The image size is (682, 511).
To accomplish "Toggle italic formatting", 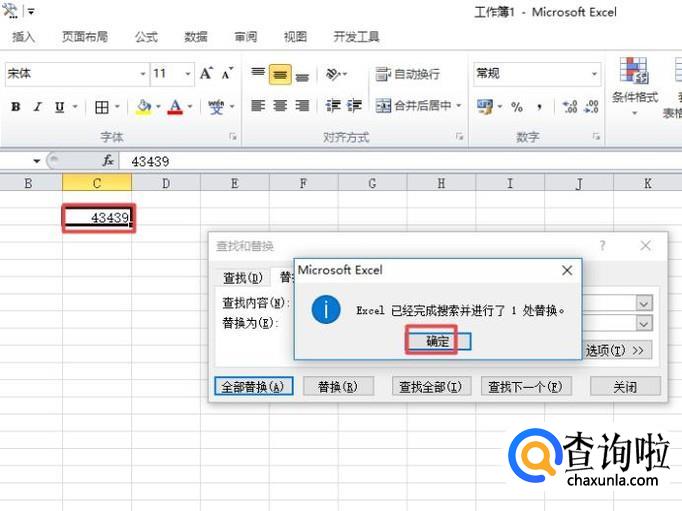I will click(x=38, y=107).
